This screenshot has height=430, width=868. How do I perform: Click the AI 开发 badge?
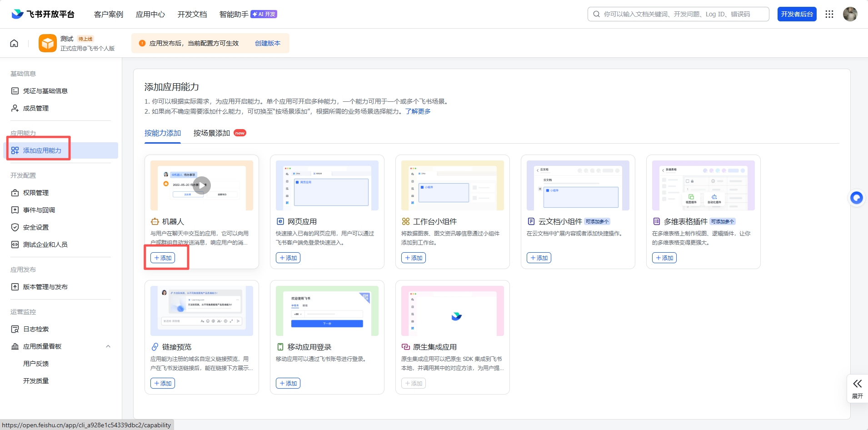(264, 14)
